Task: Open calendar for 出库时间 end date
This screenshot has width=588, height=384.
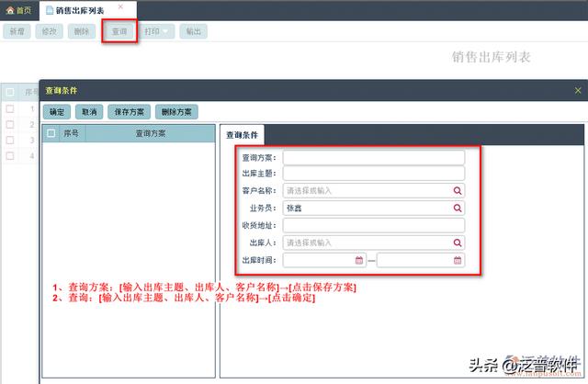Action: (458, 260)
